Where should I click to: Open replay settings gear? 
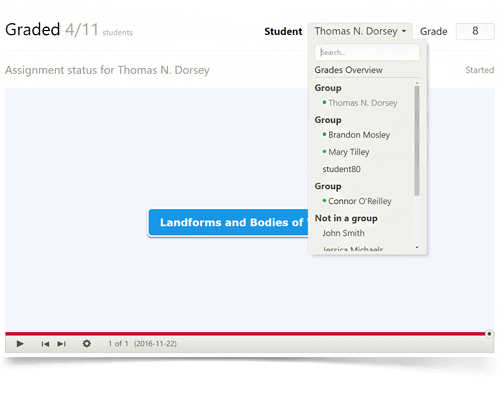pyautogui.click(x=87, y=343)
